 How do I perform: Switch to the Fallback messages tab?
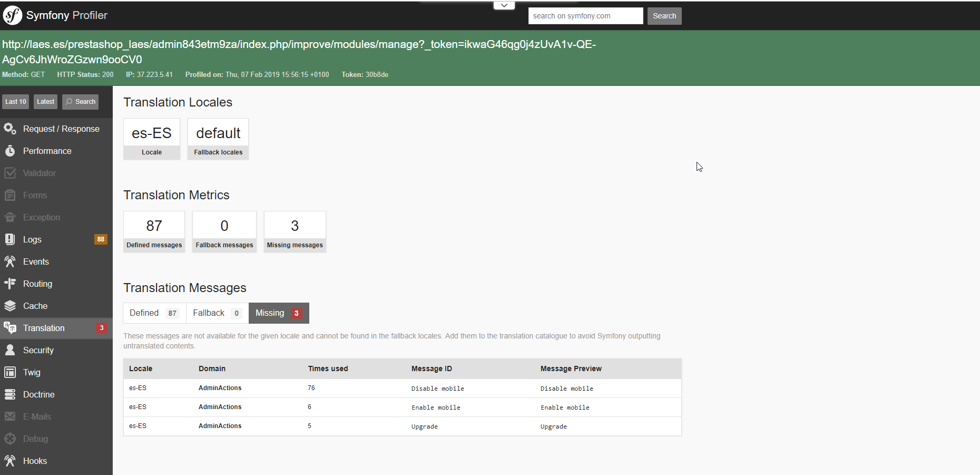[217, 313]
